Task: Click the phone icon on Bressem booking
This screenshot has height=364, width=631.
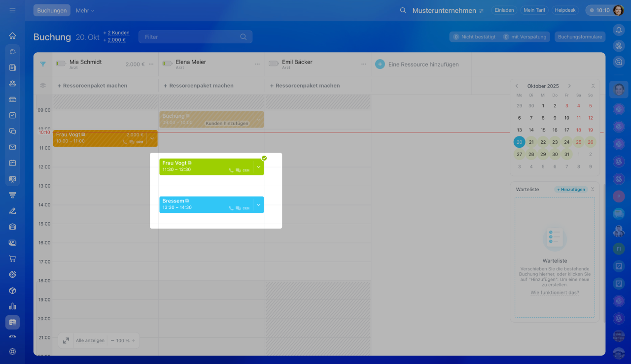Action: [x=231, y=208]
